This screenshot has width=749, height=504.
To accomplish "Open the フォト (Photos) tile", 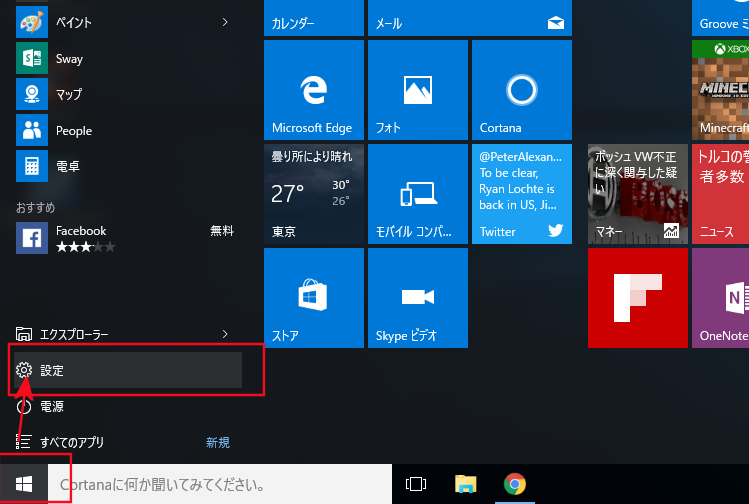I will click(418, 90).
